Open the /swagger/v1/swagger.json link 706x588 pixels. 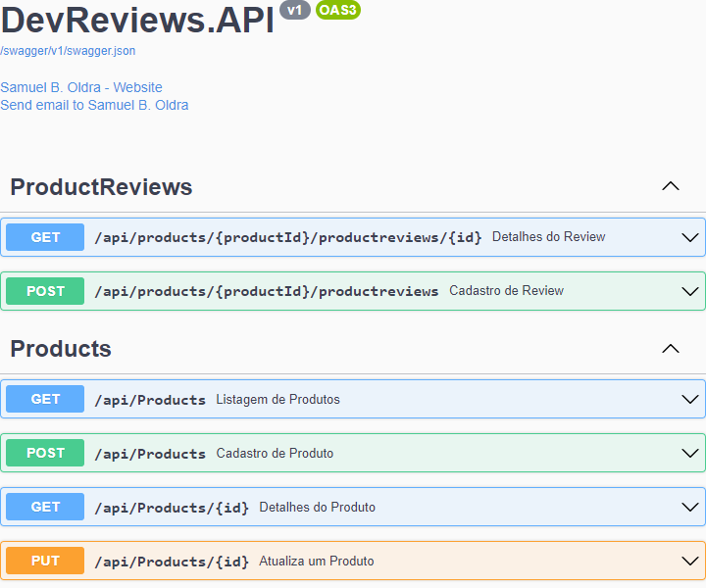[68, 51]
